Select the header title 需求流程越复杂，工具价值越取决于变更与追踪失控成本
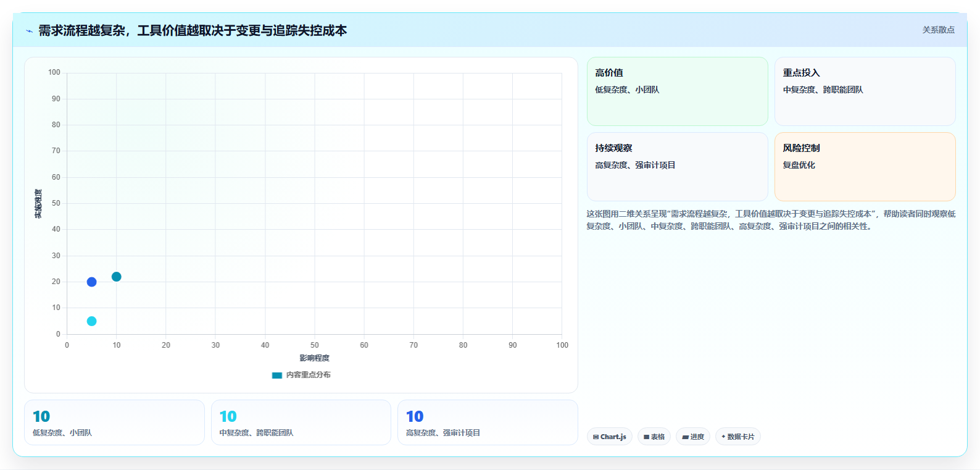 (x=193, y=30)
